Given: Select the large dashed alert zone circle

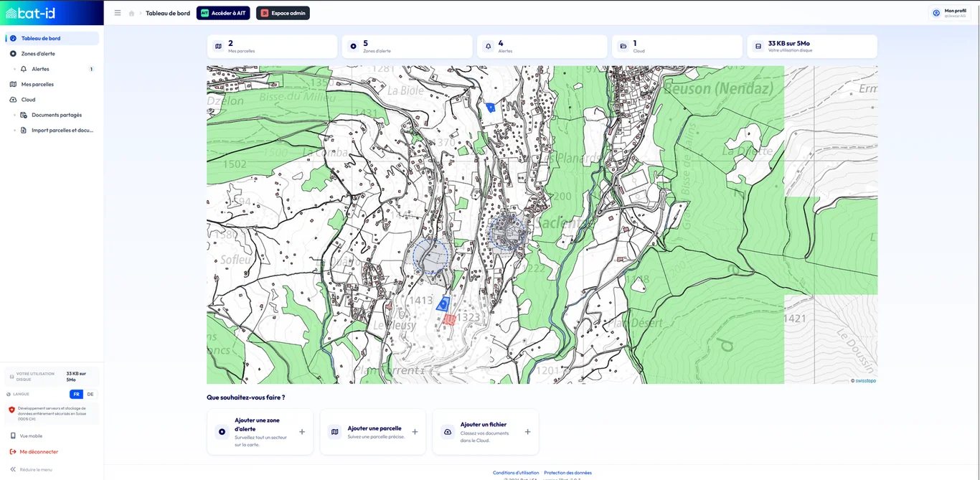Looking at the screenshot, I should pyautogui.click(x=430, y=256).
